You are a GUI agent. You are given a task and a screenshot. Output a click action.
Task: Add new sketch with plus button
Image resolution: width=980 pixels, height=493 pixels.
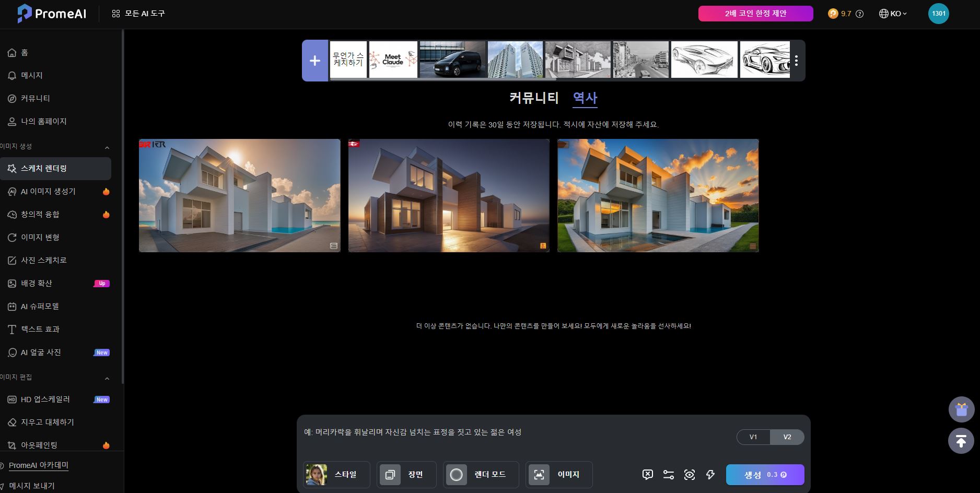(x=315, y=61)
